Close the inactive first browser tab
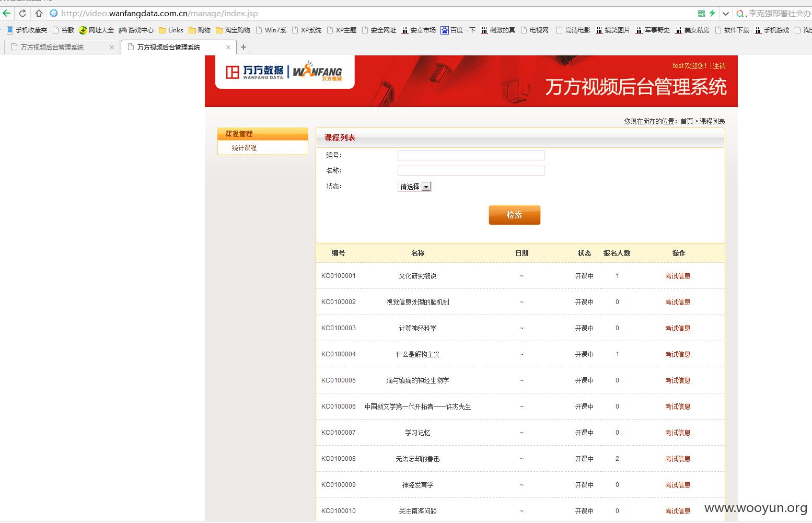This screenshot has height=523, width=812. pos(111,48)
